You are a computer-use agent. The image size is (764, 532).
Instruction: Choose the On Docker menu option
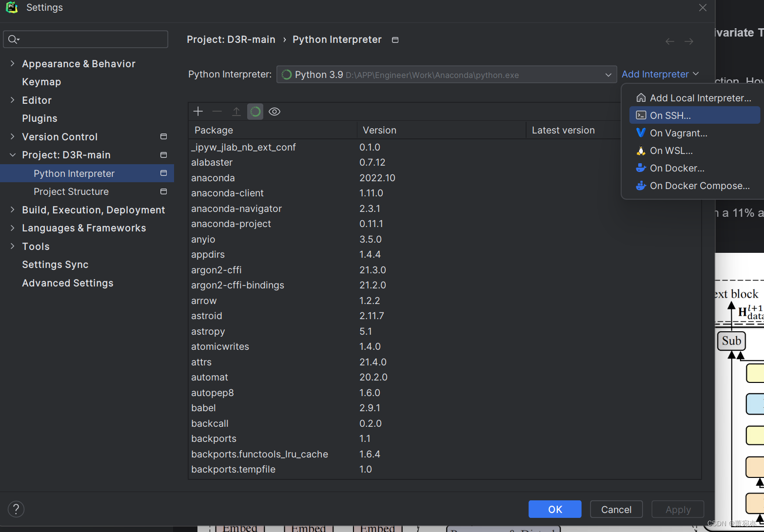click(x=695, y=168)
